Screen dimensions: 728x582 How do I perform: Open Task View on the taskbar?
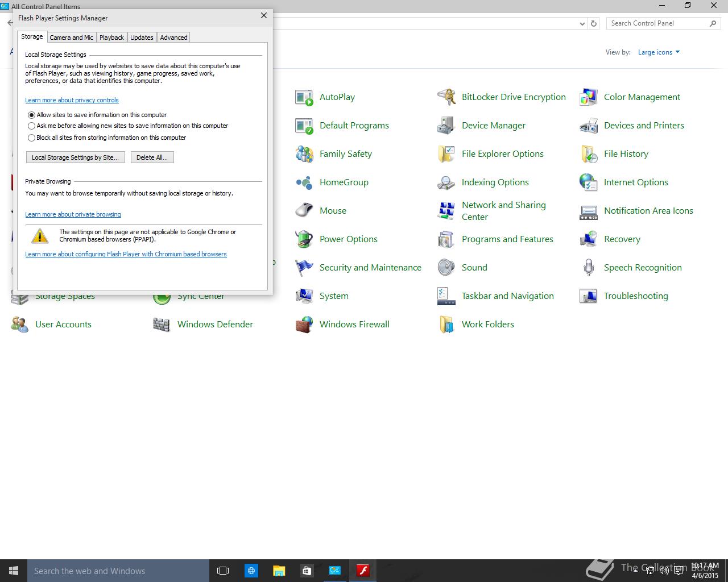[x=223, y=571]
